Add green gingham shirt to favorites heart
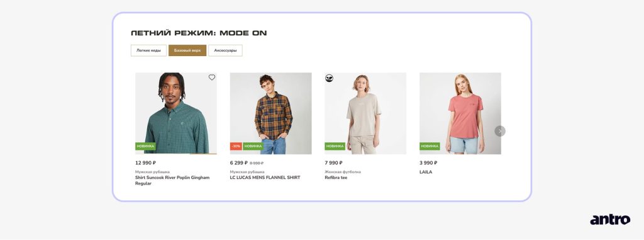Viewport: 644px width, 240px height. 211,77
